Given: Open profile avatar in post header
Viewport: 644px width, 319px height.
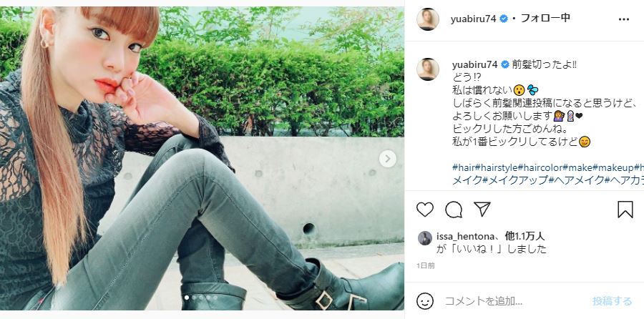Looking at the screenshot, I should click(428, 19).
